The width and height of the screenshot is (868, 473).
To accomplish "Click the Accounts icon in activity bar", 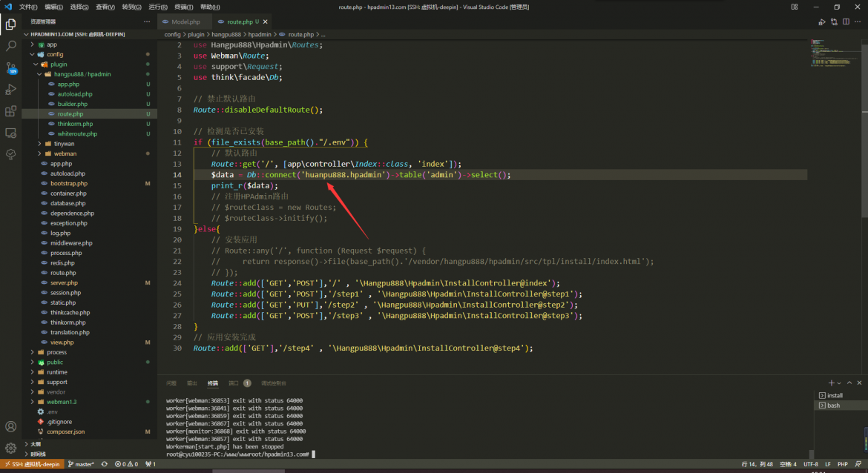I will 10,426.
